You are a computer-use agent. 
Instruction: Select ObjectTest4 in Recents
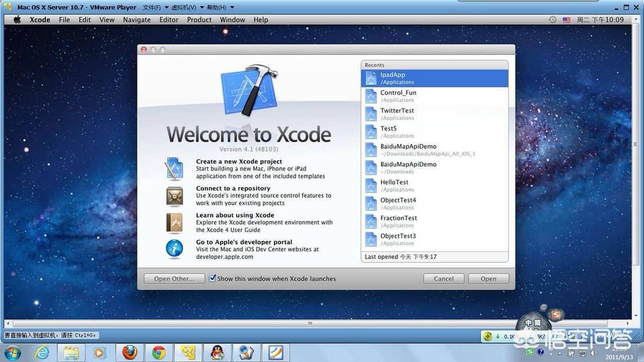pyautogui.click(x=434, y=203)
